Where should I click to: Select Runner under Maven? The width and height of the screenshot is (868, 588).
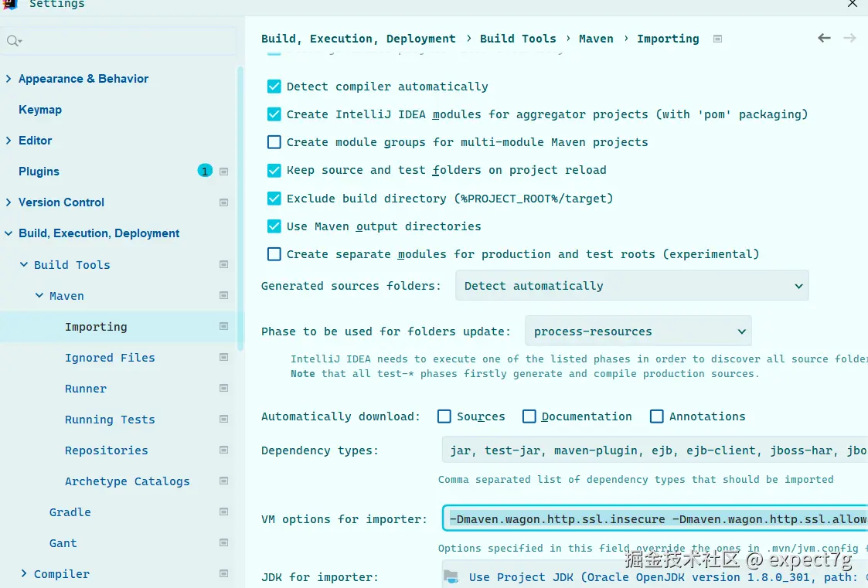86,389
